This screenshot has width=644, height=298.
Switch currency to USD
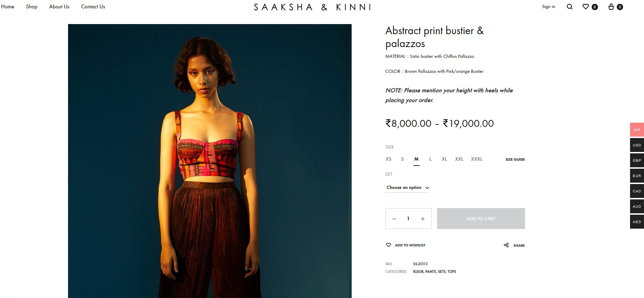(637, 145)
